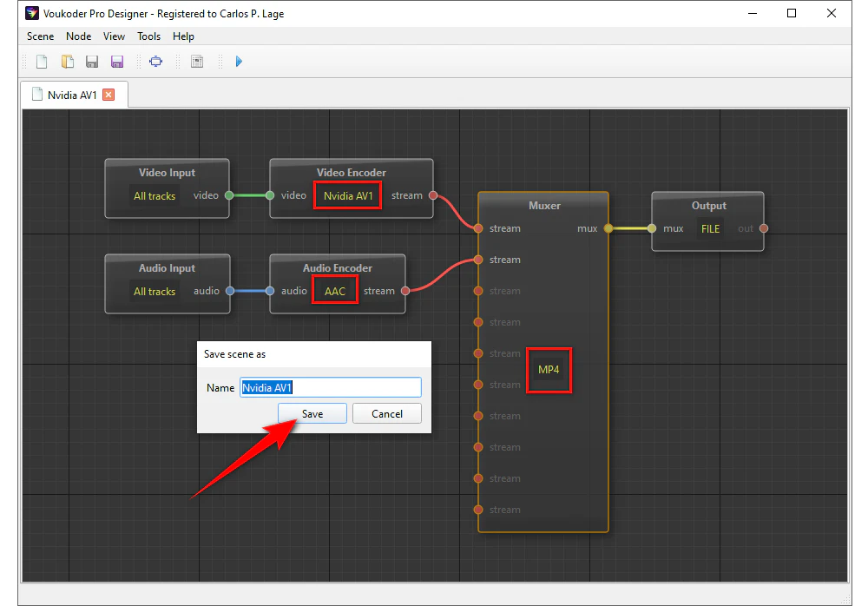Screen dimensions: 868x606
Task: Switch to the Nvidia AV1 scene tab
Action: (71, 95)
